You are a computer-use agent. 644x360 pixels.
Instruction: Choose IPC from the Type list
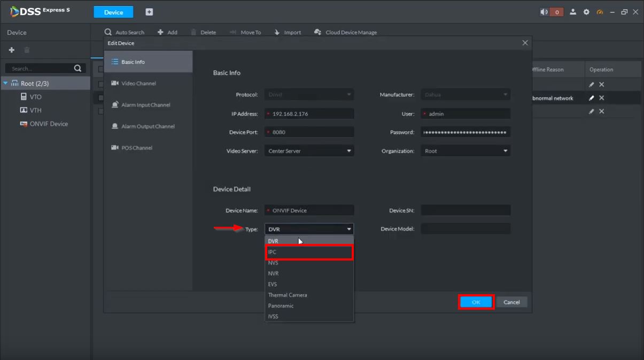click(309, 252)
